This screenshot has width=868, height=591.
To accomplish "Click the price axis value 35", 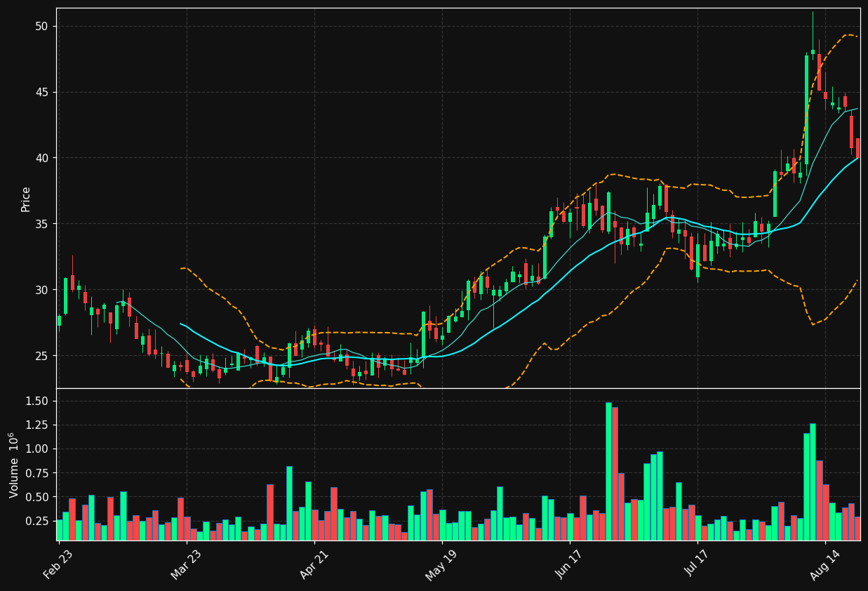I will click(x=43, y=224).
